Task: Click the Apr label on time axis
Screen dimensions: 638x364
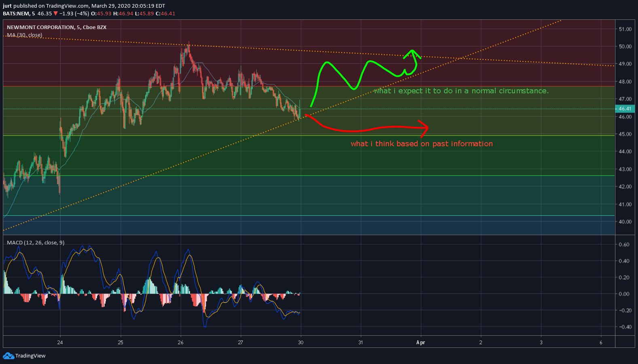Action: pos(421,343)
